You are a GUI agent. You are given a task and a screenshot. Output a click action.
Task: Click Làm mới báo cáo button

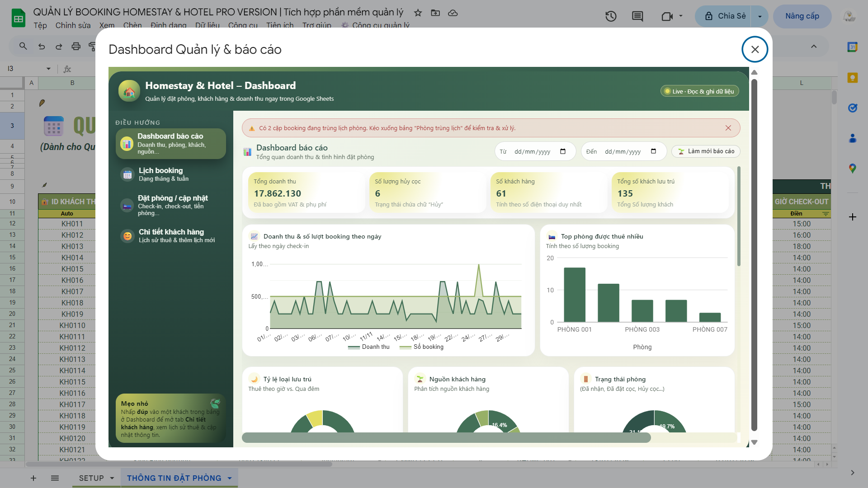pos(706,151)
